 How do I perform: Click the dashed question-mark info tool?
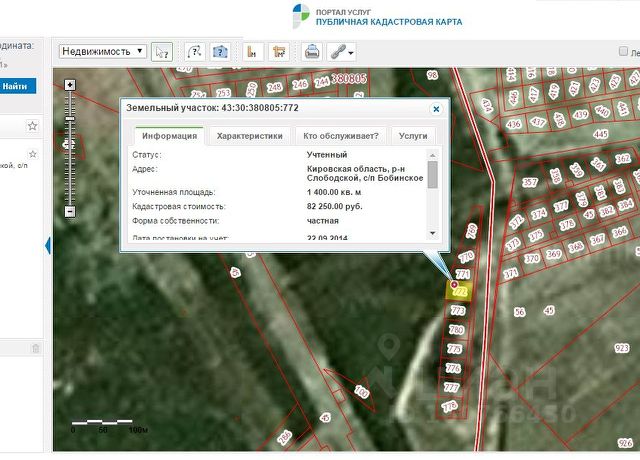pos(195,51)
